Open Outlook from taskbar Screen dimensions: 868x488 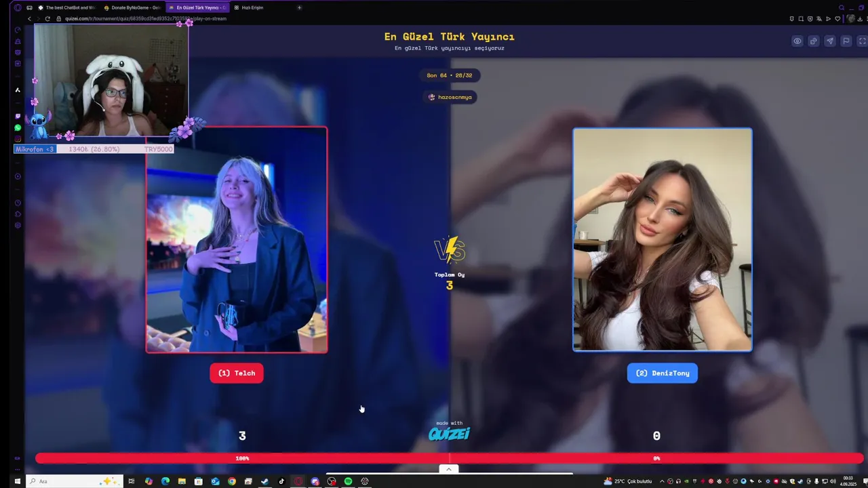click(x=215, y=481)
